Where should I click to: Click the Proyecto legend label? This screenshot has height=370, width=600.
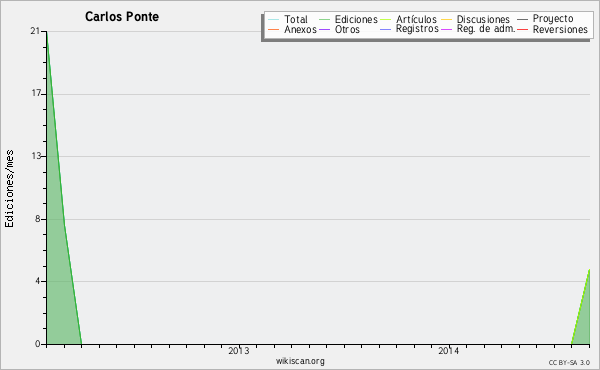click(553, 19)
